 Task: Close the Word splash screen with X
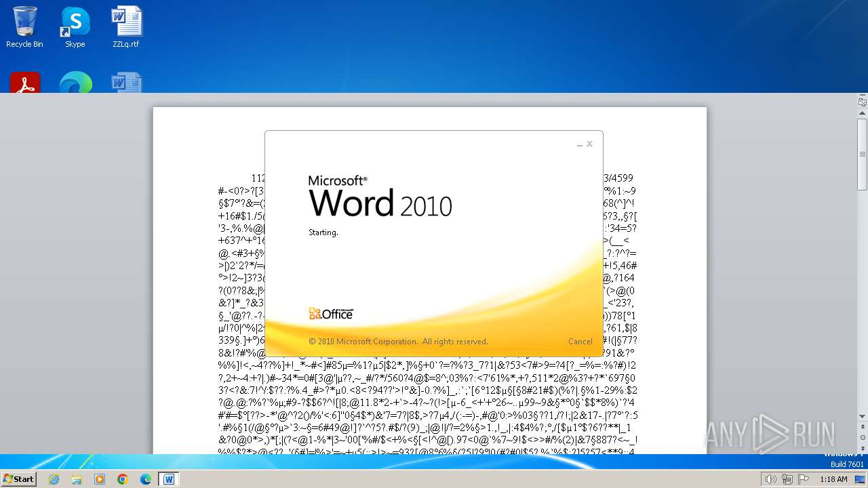click(x=589, y=144)
